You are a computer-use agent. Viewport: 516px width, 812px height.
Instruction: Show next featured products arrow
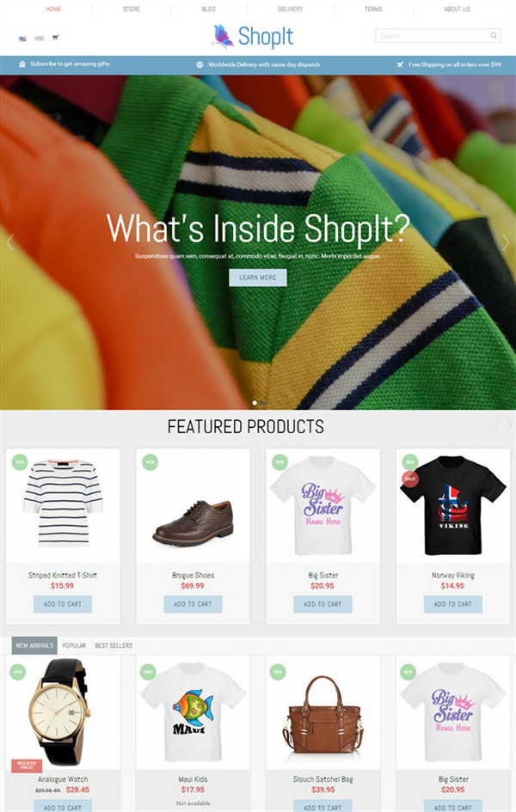(509, 425)
